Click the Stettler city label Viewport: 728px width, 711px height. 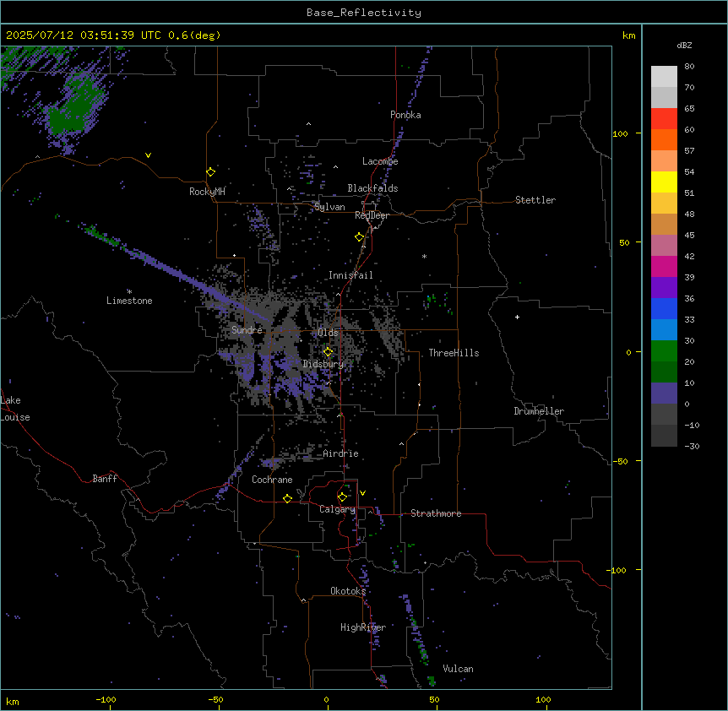pyautogui.click(x=535, y=200)
